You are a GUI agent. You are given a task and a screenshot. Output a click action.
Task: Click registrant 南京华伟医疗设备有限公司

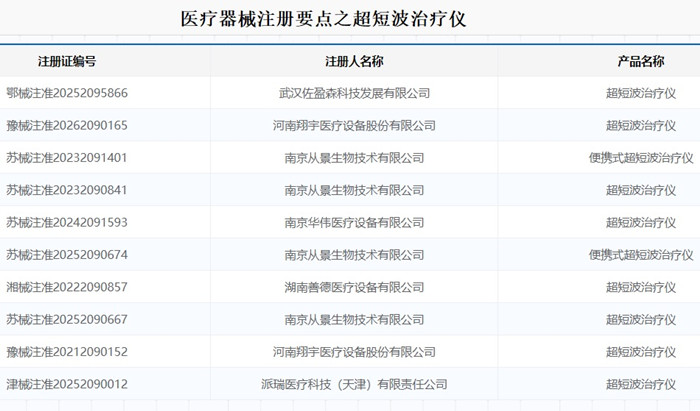pyautogui.click(x=354, y=222)
